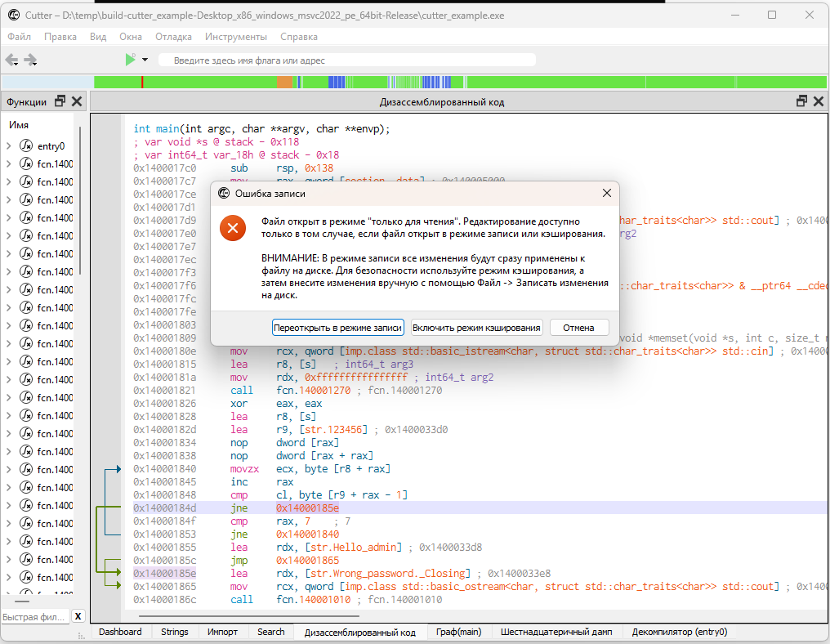
Task: Click Переоткрыть в режиме записи
Action: click(x=338, y=327)
